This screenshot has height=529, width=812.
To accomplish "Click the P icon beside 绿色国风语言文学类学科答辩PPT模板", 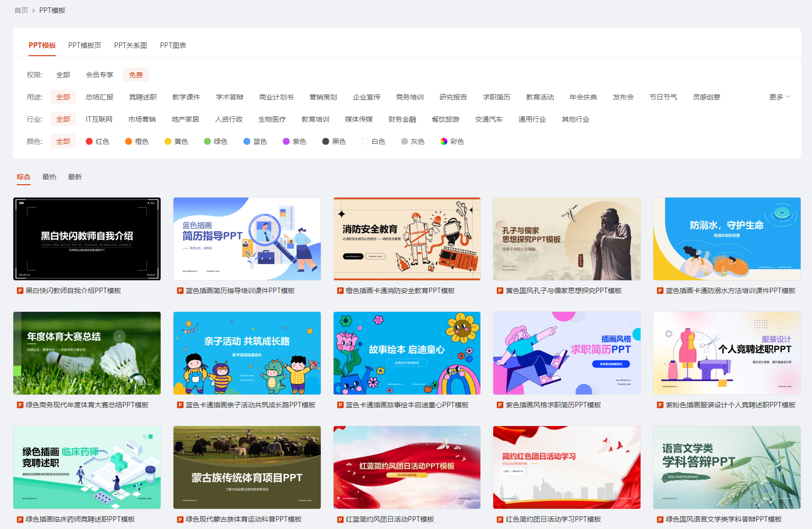I will click(659, 519).
